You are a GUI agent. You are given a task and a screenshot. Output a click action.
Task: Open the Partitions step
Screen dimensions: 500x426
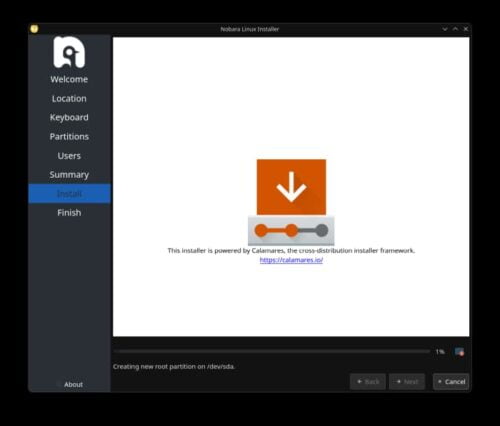pyautogui.click(x=69, y=137)
